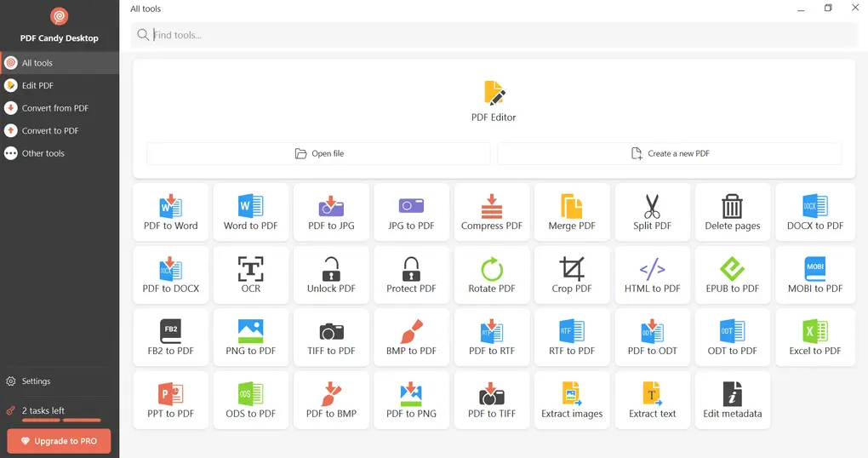Show Convert to PDF category

60,131
